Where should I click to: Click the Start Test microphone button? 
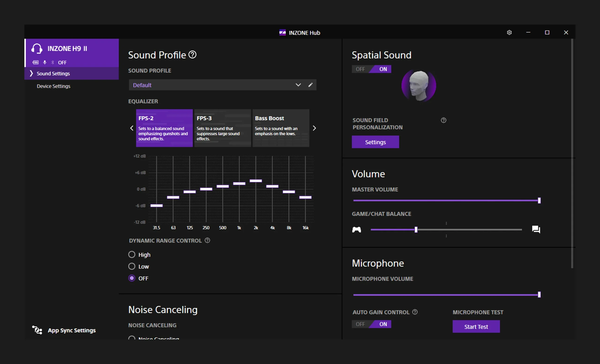click(476, 327)
